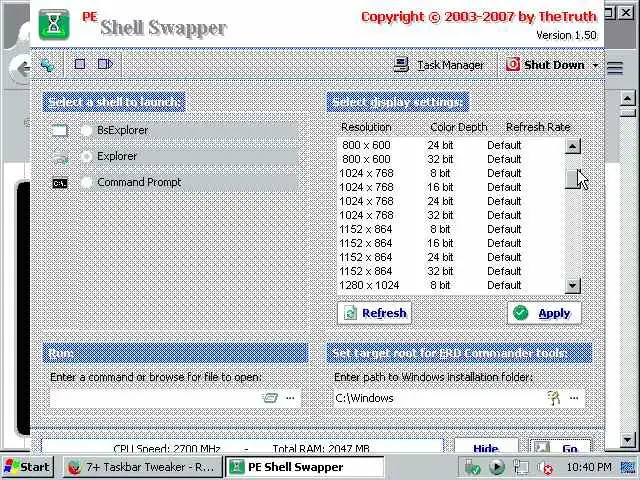Screen dimensions: 640x480
Task: Click the teal link icon in toolbar
Action: click(47, 65)
